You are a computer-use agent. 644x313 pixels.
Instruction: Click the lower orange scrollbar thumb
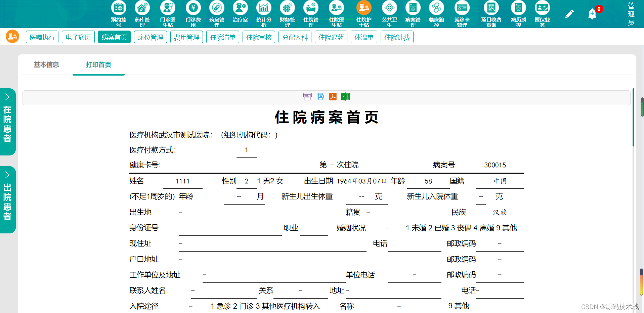[x=641, y=282]
